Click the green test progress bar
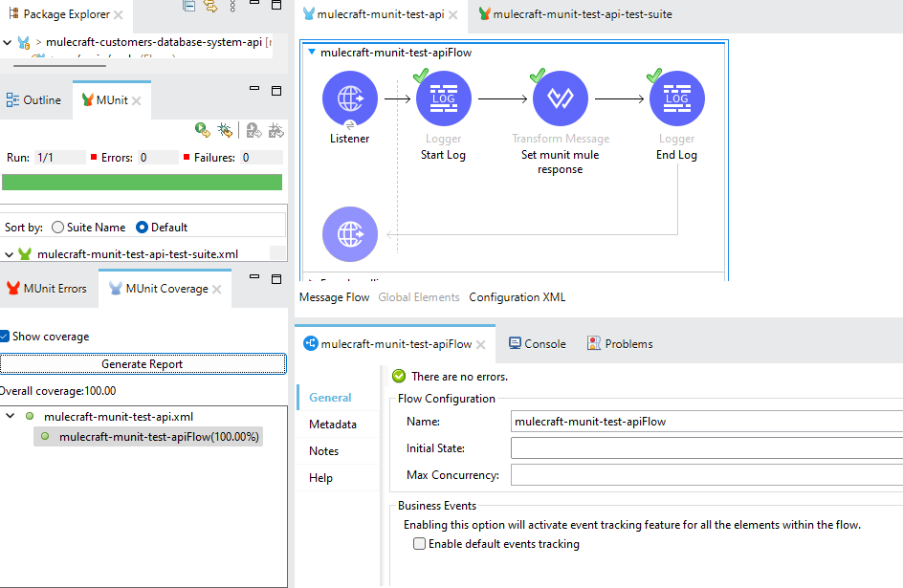 point(143,182)
